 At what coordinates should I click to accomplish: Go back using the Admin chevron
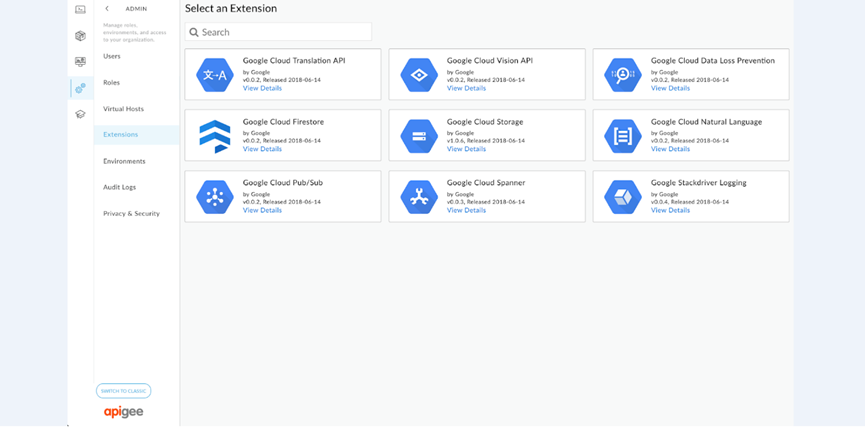tap(107, 9)
